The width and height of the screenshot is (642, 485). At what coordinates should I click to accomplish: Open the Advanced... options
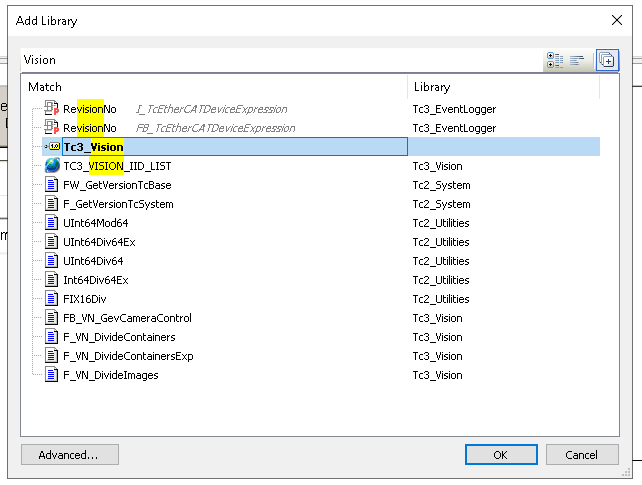(x=70, y=455)
